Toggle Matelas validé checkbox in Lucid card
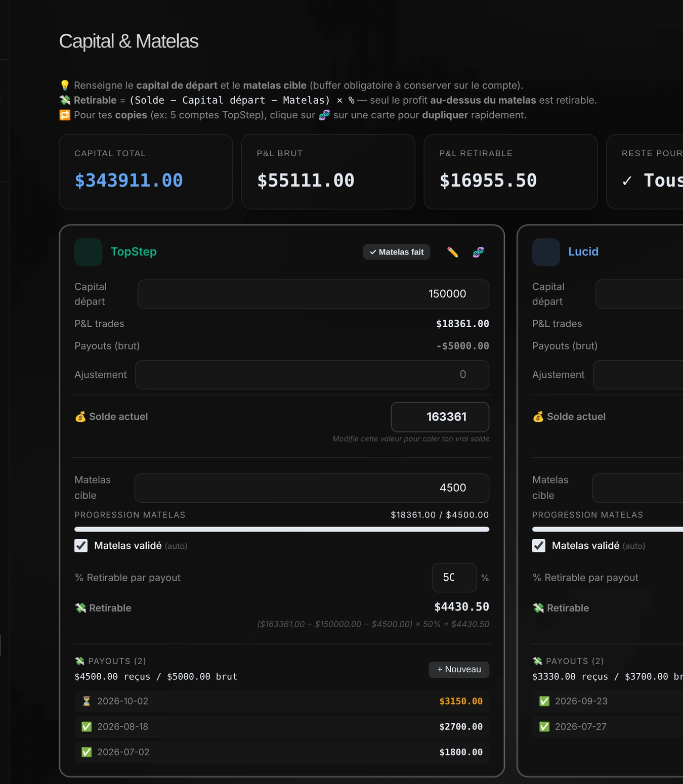 coord(539,546)
